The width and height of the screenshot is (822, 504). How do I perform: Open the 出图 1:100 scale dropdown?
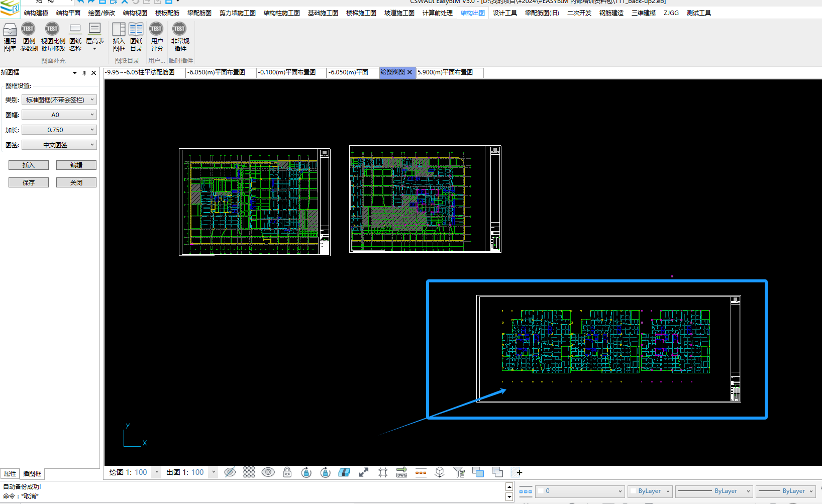pyautogui.click(x=214, y=472)
